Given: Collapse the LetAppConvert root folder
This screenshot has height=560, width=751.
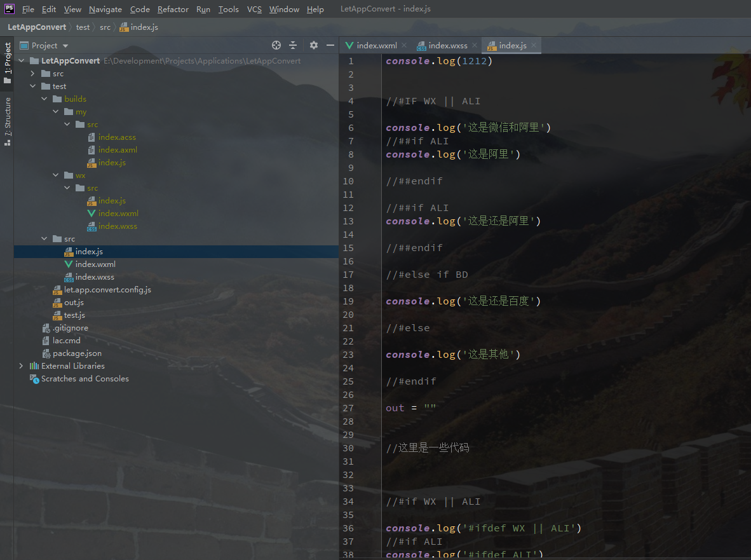Looking at the screenshot, I should click(x=21, y=61).
